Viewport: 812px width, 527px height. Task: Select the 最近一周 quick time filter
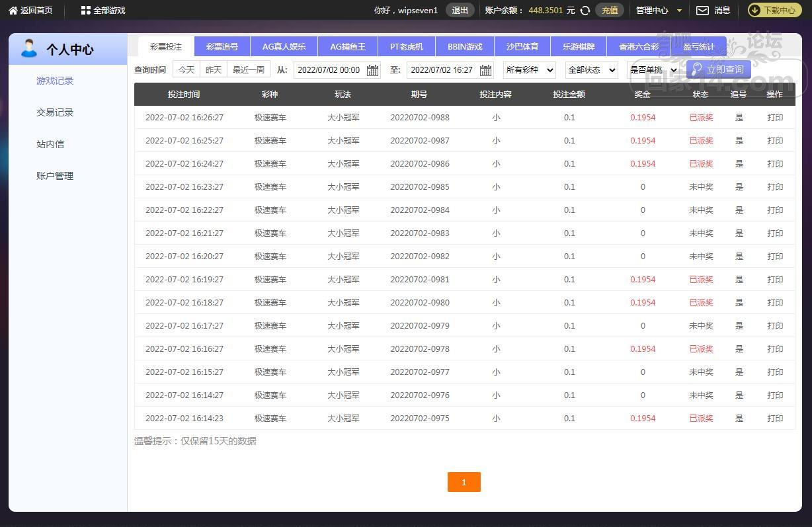tap(248, 69)
